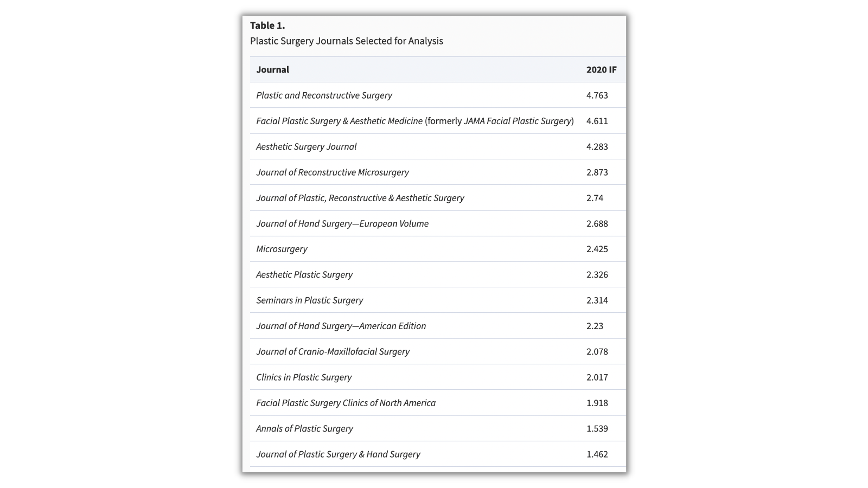
Task: Click impact factor value 2.873
Action: 597,172
